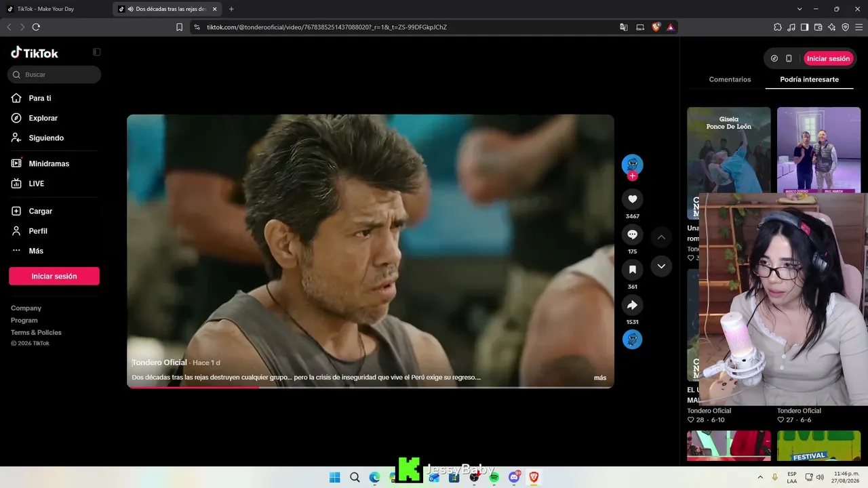
Task: Open Brave Rewards triangle icon
Action: 670,27
